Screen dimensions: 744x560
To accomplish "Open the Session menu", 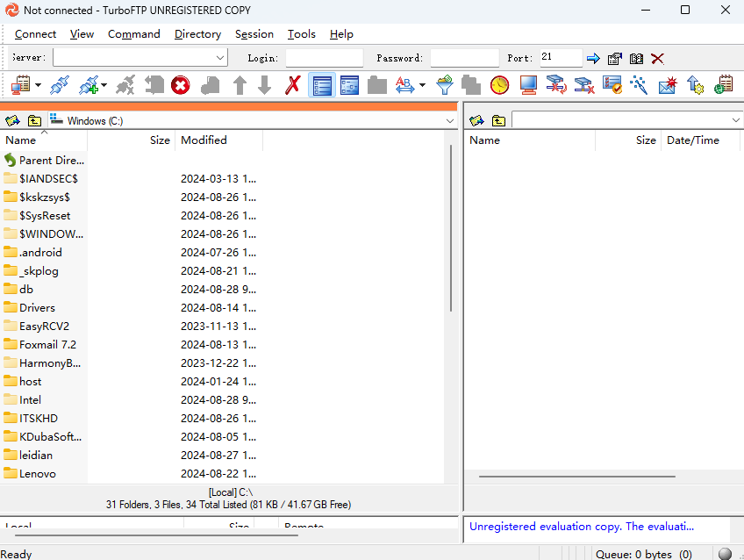I will [x=254, y=34].
